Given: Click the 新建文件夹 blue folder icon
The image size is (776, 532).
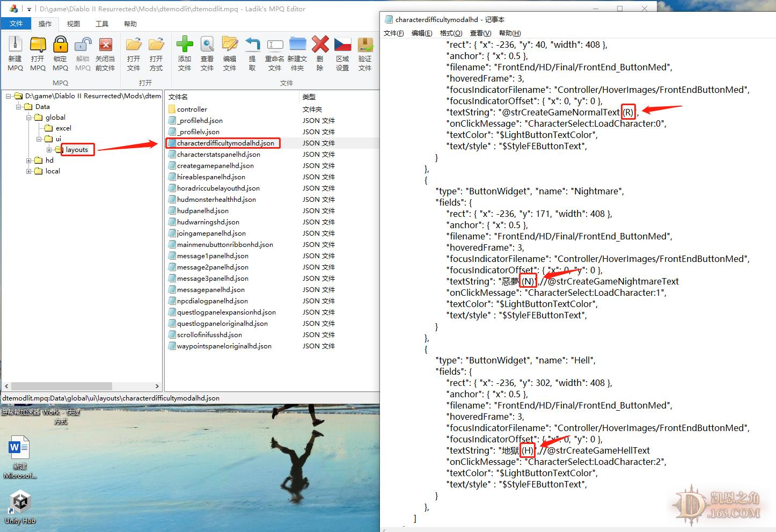Looking at the screenshot, I should (297, 45).
